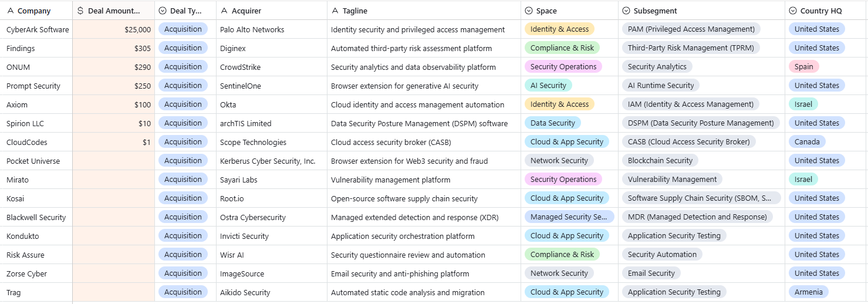Click the Aikido Security acquirer cell

point(272,292)
